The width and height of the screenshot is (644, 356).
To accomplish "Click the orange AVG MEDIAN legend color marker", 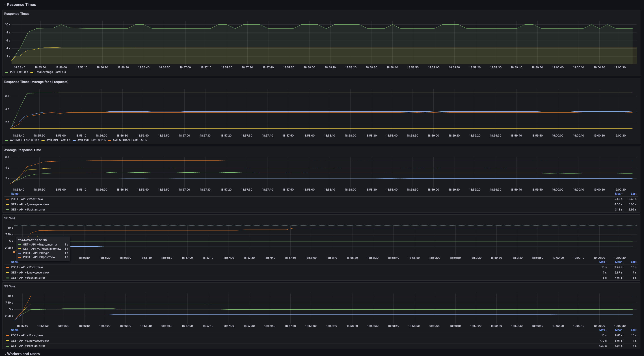I will coord(109,140).
